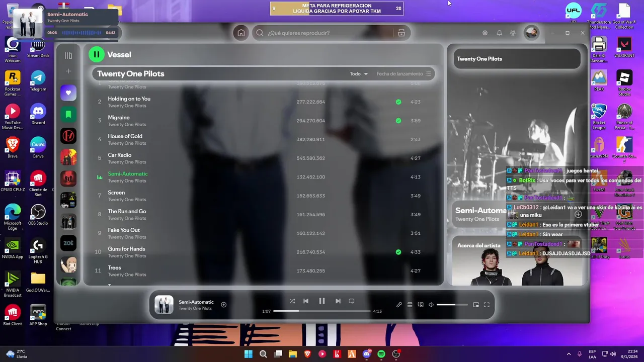The height and width of the screenshot is (362, 644).
Task: Toggle the saved checkmark on Holding on to You
Action: point(398,102)
